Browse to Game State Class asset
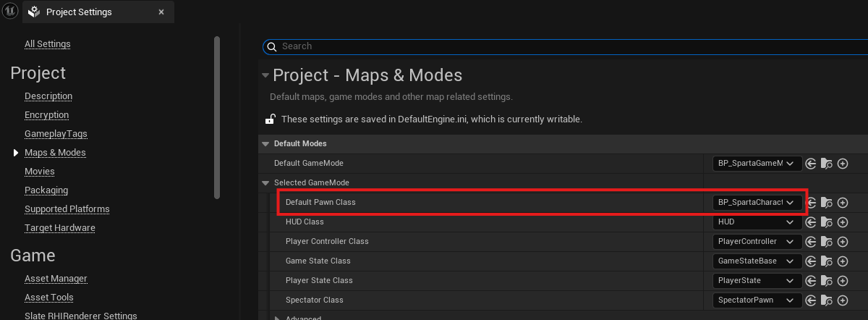Viewport: 868px width, 320px height. tap(827, 261)
